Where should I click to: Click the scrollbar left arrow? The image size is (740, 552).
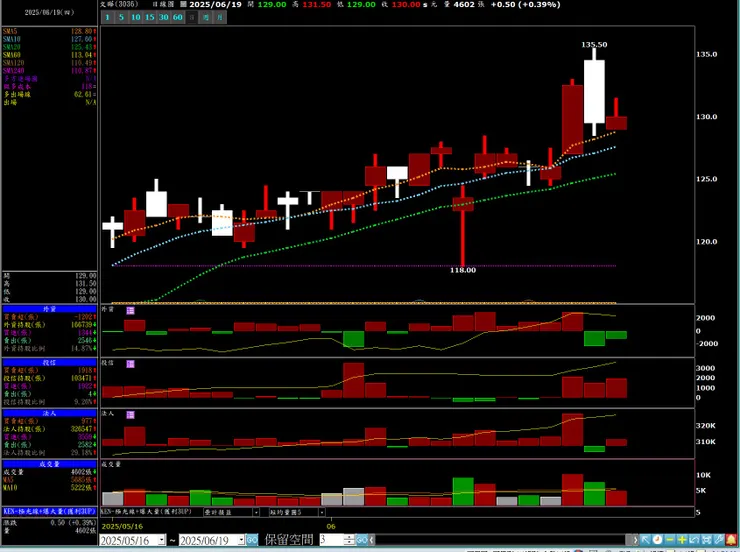click(372, 540)
